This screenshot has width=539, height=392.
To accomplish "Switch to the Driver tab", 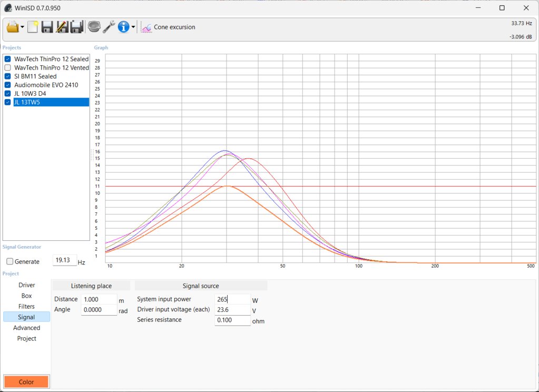I will point(26,285).
